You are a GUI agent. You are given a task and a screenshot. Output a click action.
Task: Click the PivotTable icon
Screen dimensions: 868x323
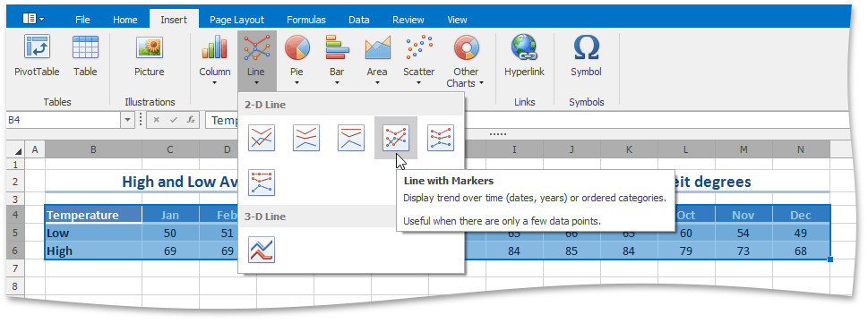point(37,47)
